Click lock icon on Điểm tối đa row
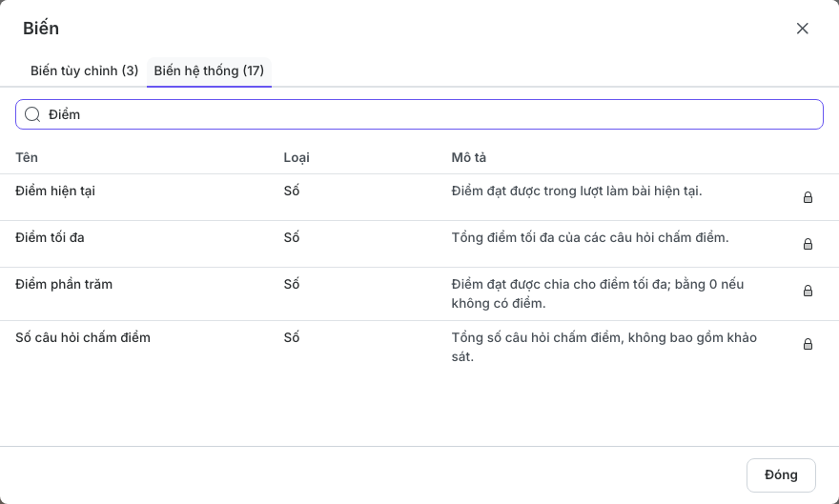 (808, 244)
